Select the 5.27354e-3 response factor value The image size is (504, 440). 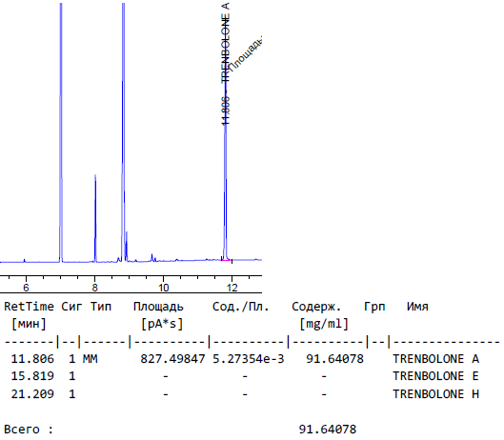248,359
